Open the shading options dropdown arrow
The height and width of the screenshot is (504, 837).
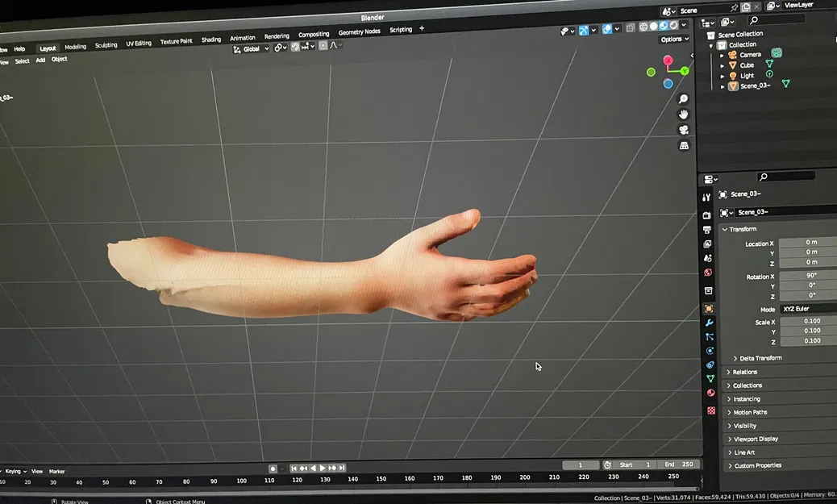(684, 24)
